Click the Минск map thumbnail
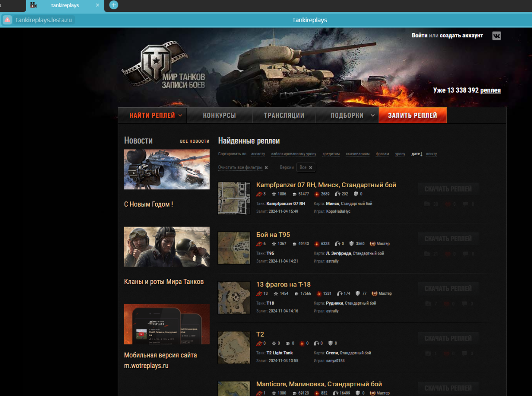The image size is (532, 396). (x=234, y=198)
